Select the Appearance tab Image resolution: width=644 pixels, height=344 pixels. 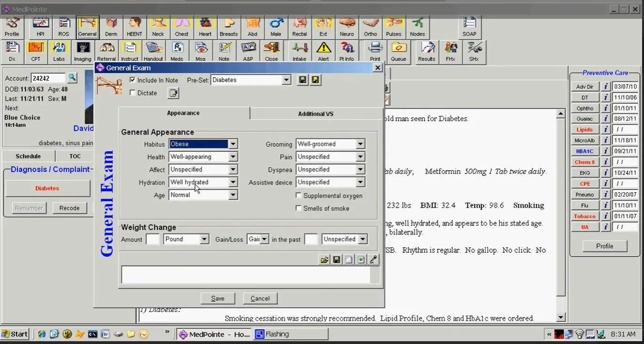point(183,113)
